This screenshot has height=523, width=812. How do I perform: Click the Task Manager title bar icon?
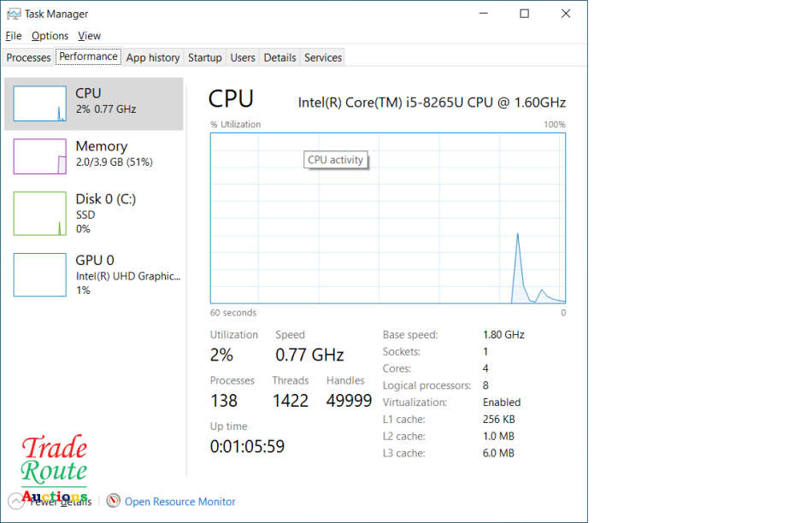pyautogui.click(x=14, y=14)
